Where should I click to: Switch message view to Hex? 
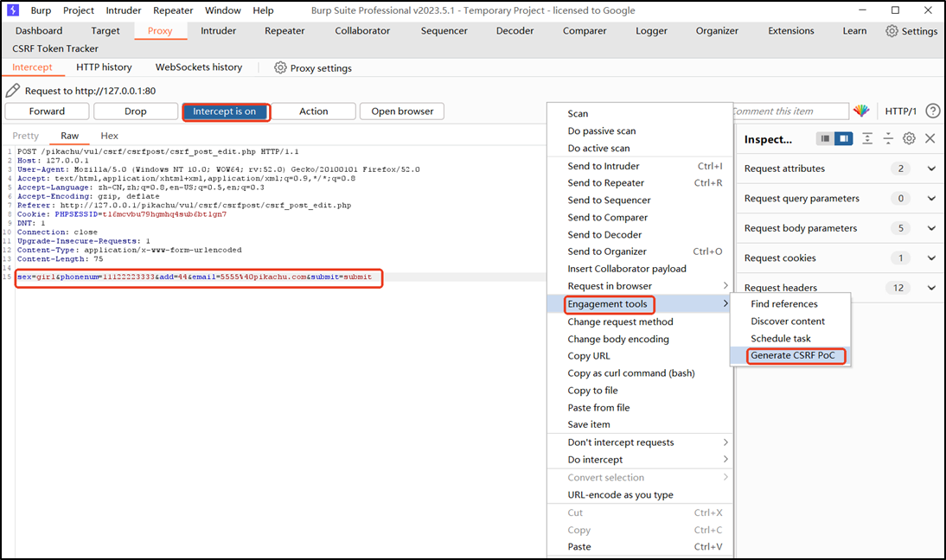tap(109, 137)
